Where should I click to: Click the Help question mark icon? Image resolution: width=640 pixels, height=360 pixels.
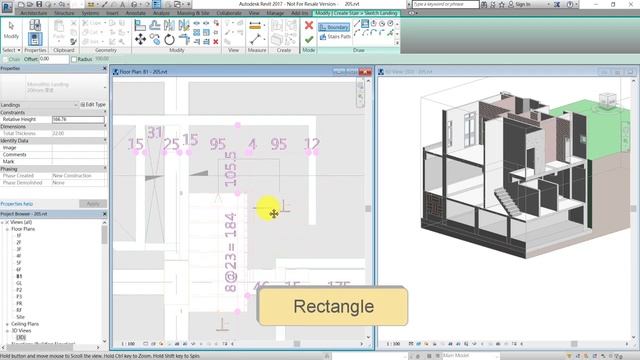point(570,4)
